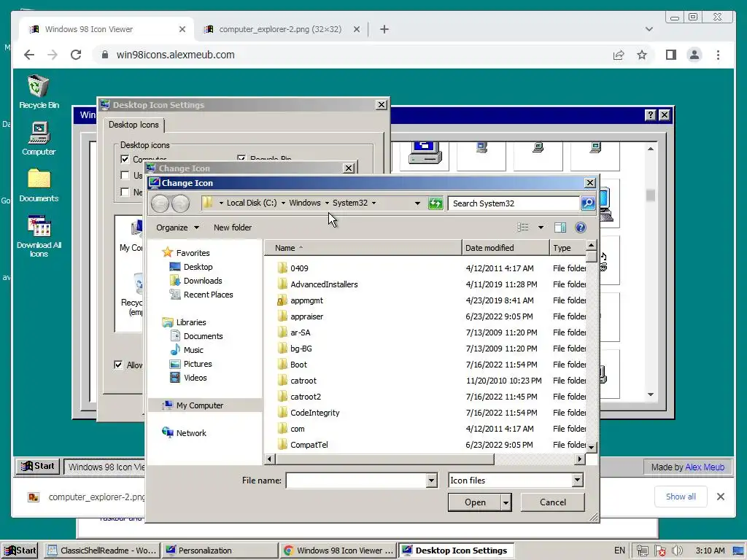This screenshot has width=747, height=560.
Task: Click the network icon in system tray
Action: [642, 551]
